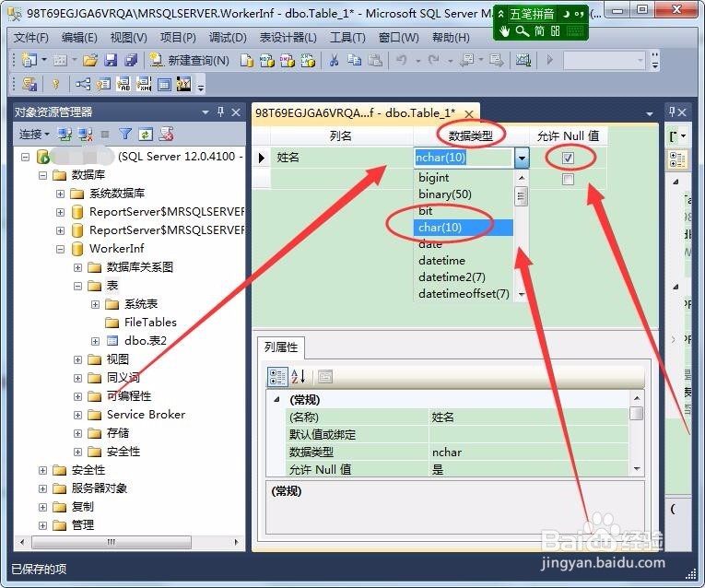Click the Alphabetical A-Z sort icon

click(298, 377)
